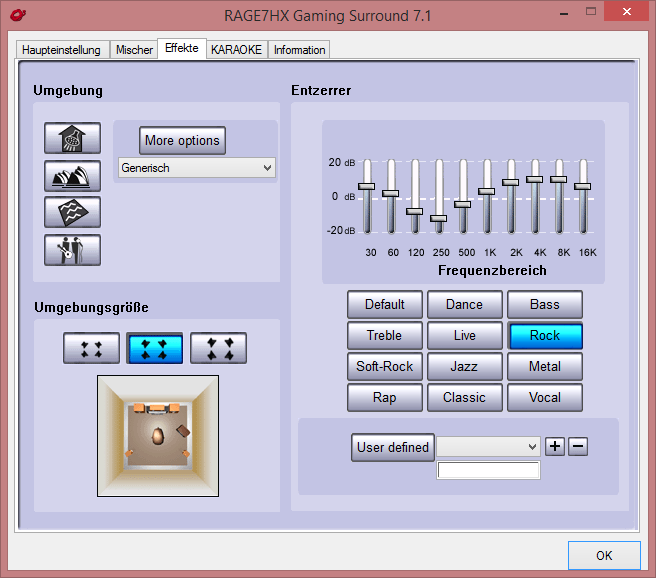Choose the large room size icon
Viewport: 656px width, 578px height.
pyautogui.click(x=218, y=348)
